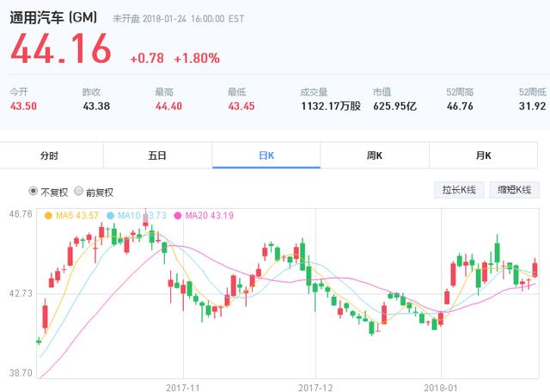Click the large price 44.16

coord(61,48)
